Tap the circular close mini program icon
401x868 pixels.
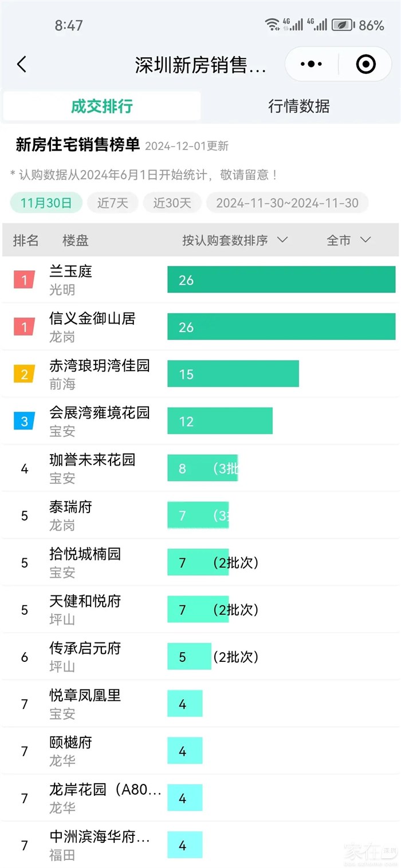pos(366,64)
